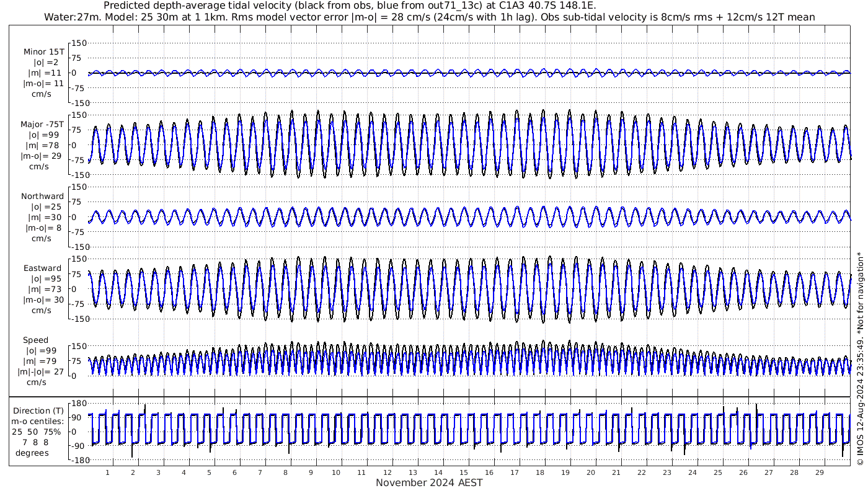The width and height of the screenshot is (868, 496).
Task: Click the 'Speed' panel label
Action: (x=36, y=340)
